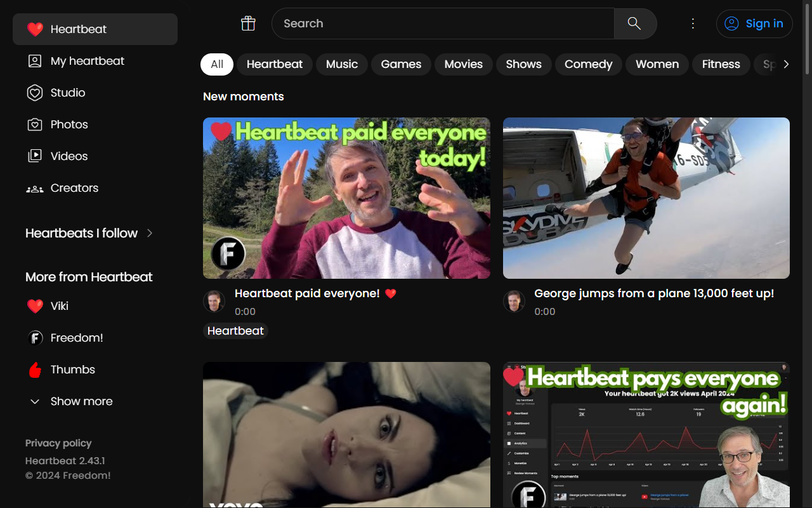Click the Heartbeat tag under first video
This screenshot has width=812, height=508.
(235, 331)
